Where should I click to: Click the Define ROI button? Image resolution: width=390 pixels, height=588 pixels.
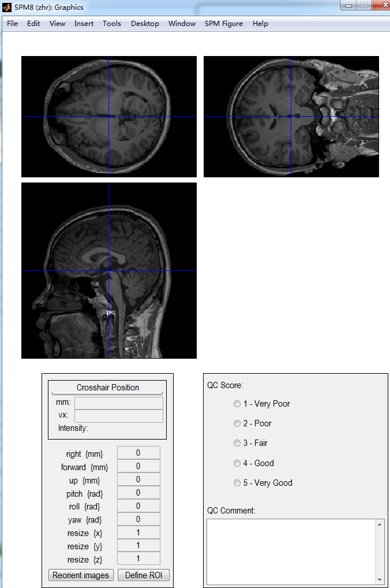click(144, 575)
